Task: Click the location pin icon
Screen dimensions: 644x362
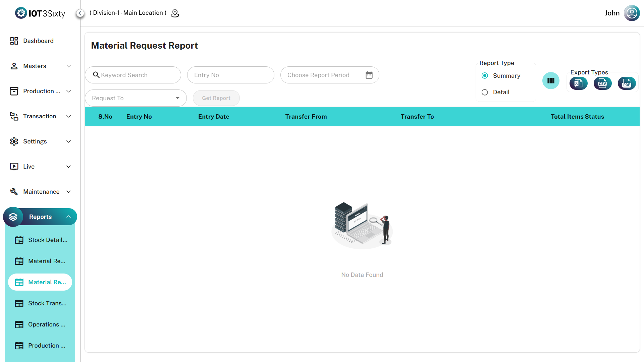Action: pos(175,13)
